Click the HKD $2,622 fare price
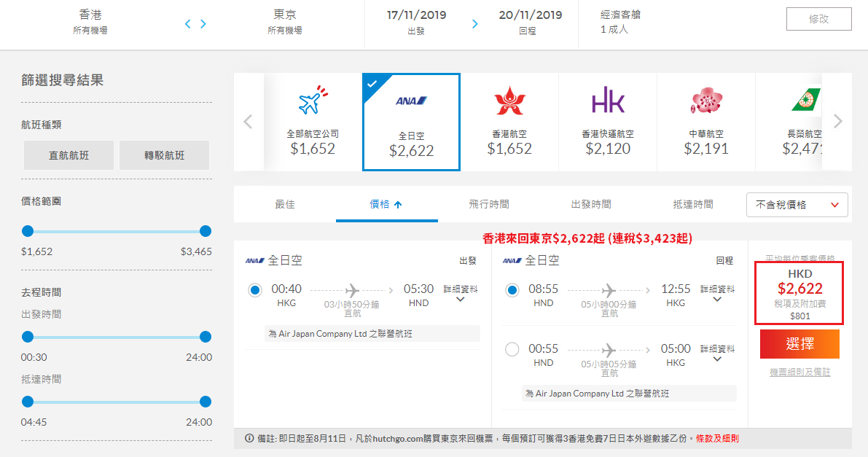 pos(800,288)
